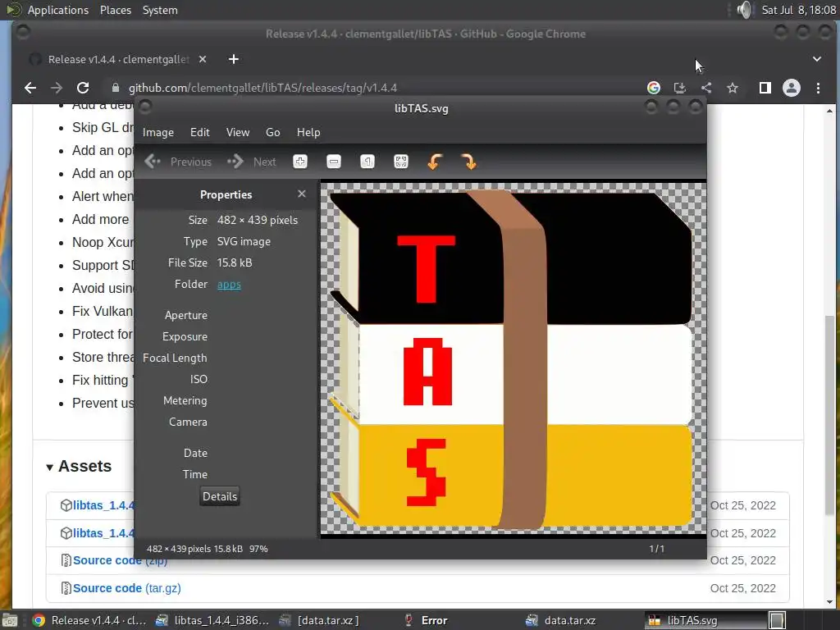Rotate image clockwise with right arrow icon
The height and width of the screenshot is (630, 840).
pos(468,162)
